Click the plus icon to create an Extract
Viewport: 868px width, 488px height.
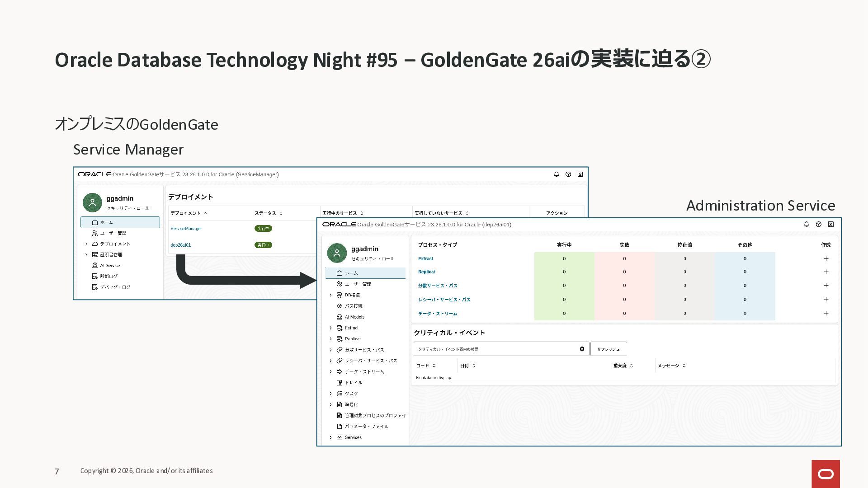click(x=826, y=258)
